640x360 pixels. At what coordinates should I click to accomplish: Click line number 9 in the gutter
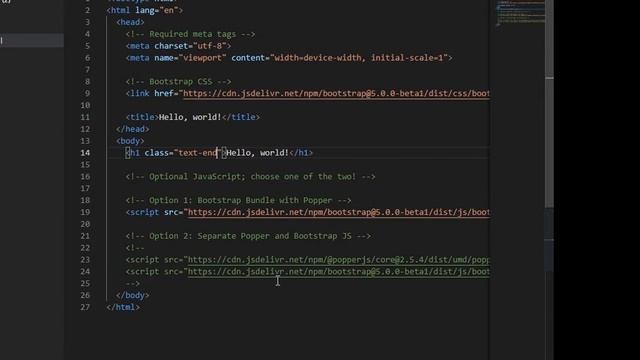pyautogui.click(x=87, y=93)
